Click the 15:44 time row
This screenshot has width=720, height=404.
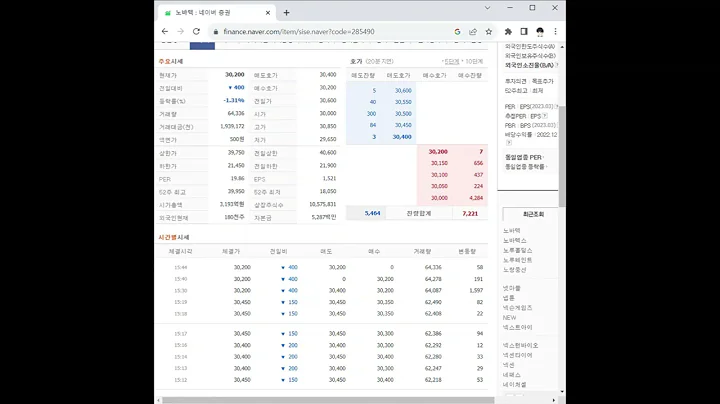[x=321, y=267]
